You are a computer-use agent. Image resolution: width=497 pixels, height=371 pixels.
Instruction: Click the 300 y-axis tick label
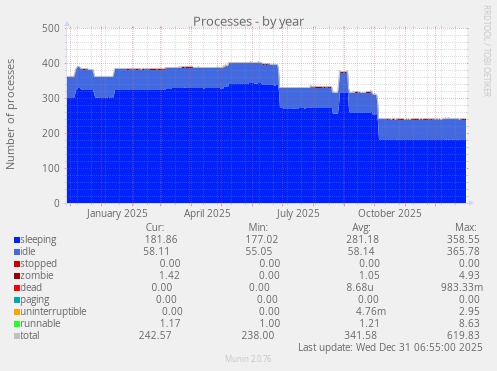(x=51, y=98)
